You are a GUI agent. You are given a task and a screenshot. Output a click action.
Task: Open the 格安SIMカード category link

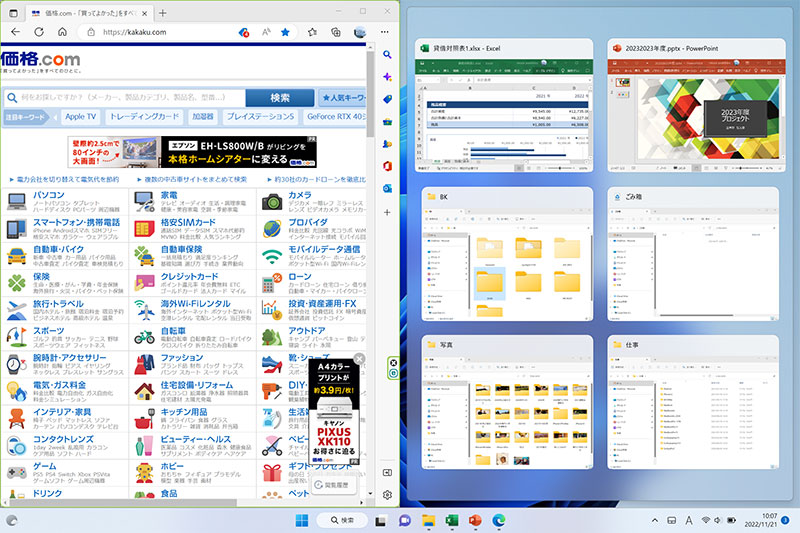coord(188,222)
